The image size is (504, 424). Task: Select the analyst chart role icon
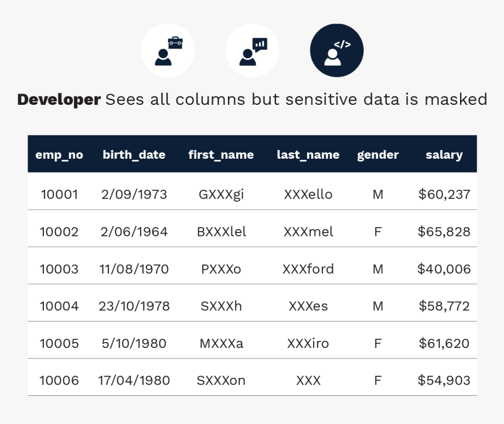pos(252,50)
